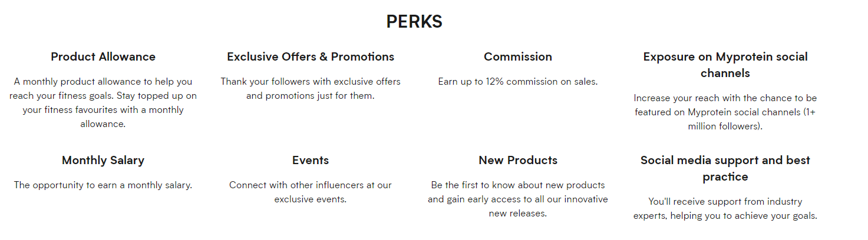Click the 'Be the first to know' paragraph
This screenshot has width=868, height=240.
click(x=518, y=199)
